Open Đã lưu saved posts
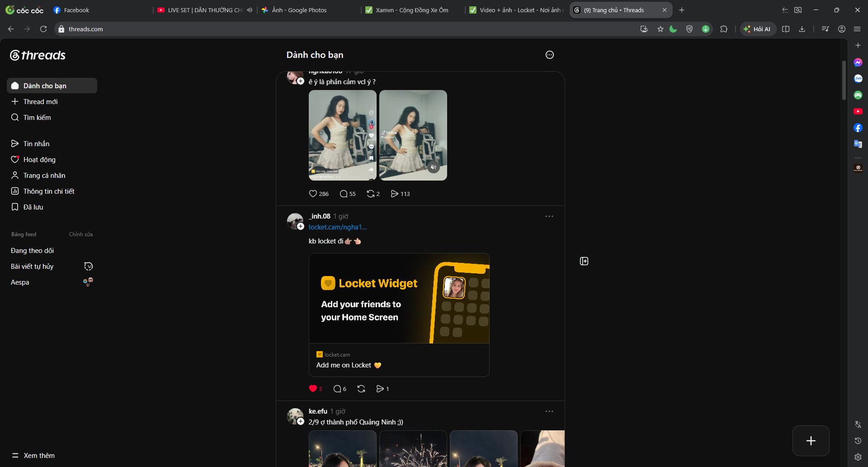 [x=52, y=207]
